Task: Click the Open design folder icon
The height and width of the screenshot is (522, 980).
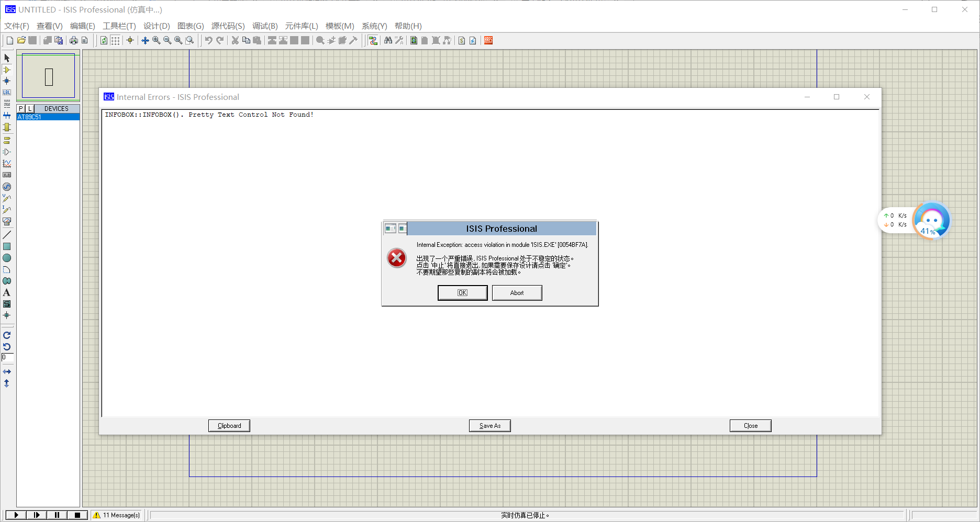Action: [21, 40]
